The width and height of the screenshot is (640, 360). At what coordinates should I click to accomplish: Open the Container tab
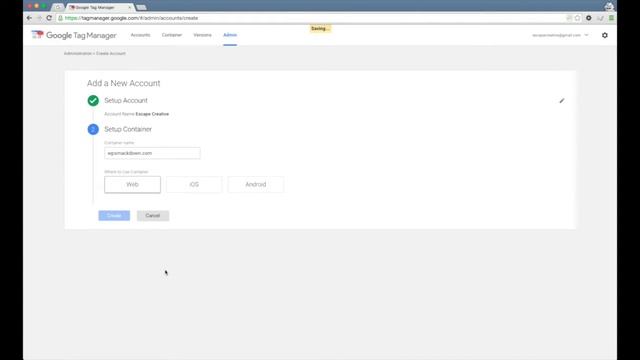172,35
